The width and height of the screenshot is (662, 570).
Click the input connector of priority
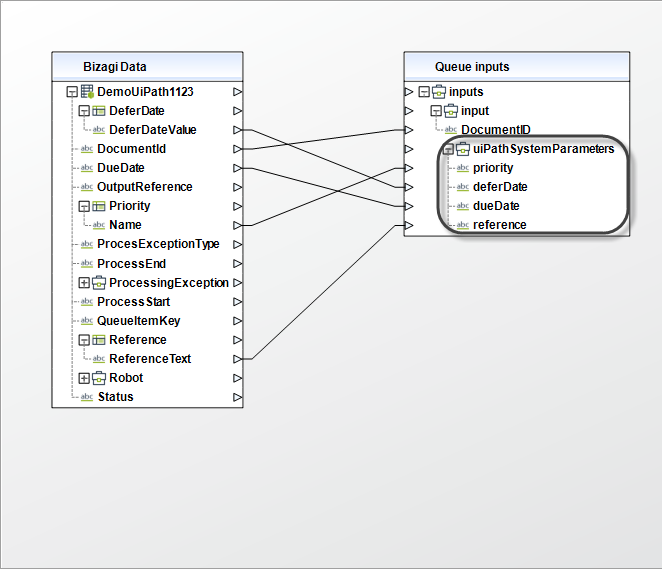tap(409, 168)
